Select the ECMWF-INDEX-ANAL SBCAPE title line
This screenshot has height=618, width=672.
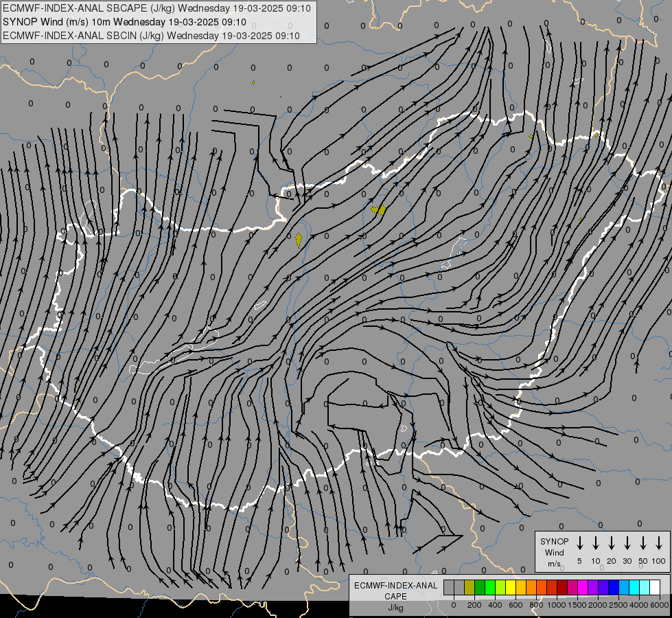tap(157, 8)
